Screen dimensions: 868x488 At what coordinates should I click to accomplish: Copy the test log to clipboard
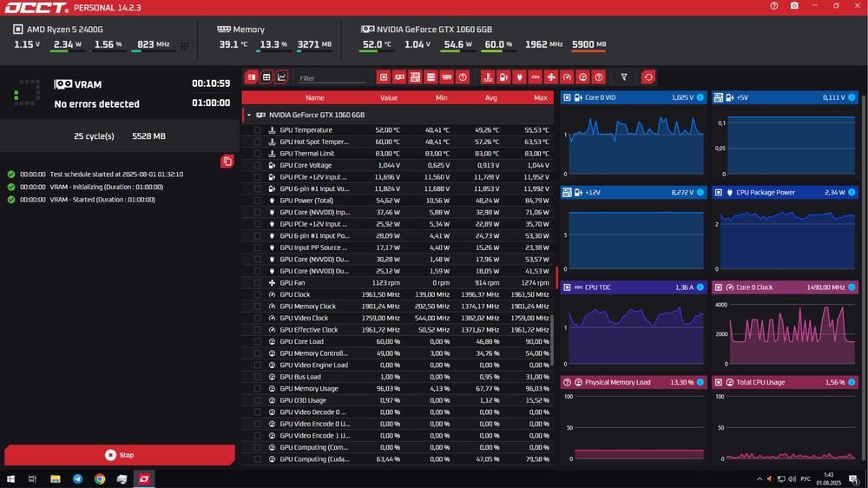[x=227, y=162]
